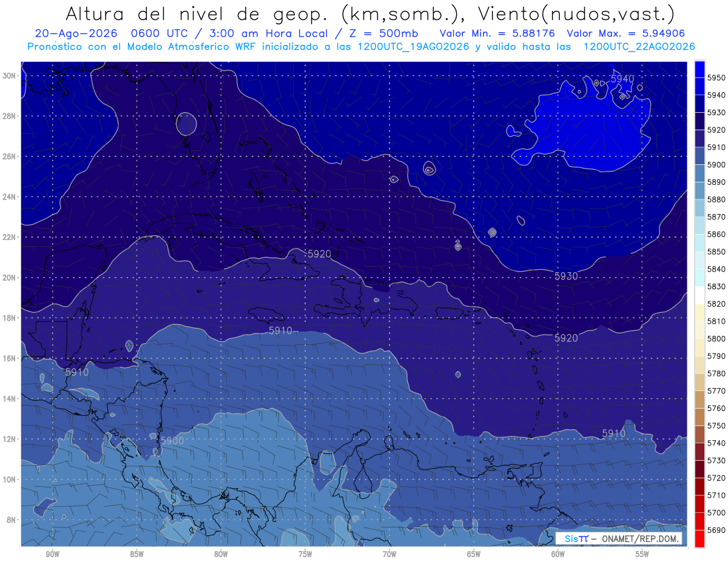Click the '65W' longitude axis label
This screenshot has width=728, height=562.
(474, 554)
